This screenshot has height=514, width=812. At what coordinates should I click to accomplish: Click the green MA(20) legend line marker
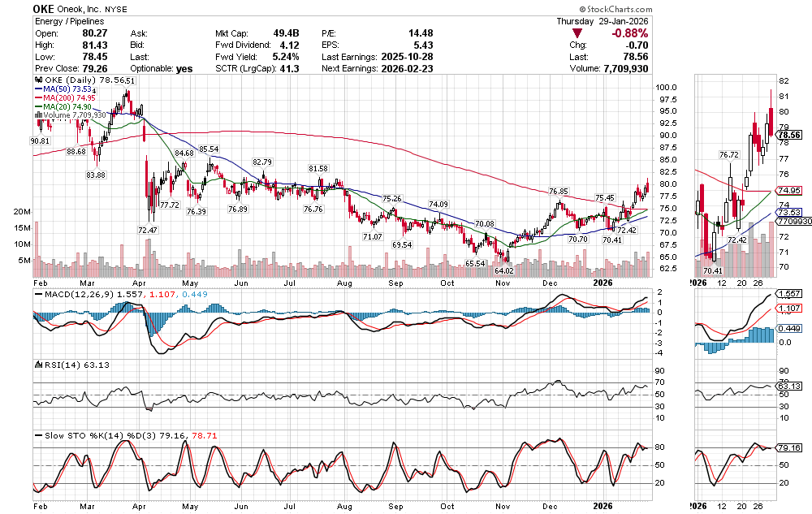point(38,107)
